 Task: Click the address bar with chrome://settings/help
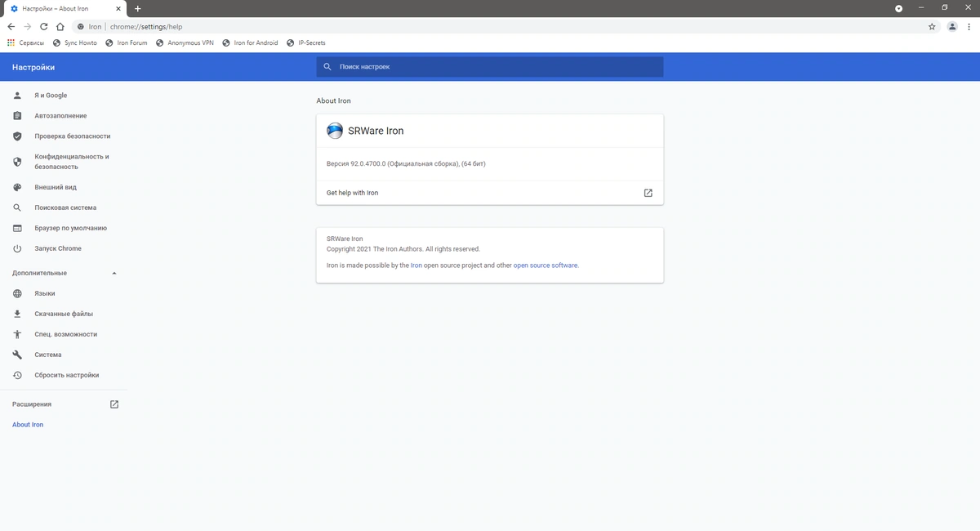[x=497, y=26]
